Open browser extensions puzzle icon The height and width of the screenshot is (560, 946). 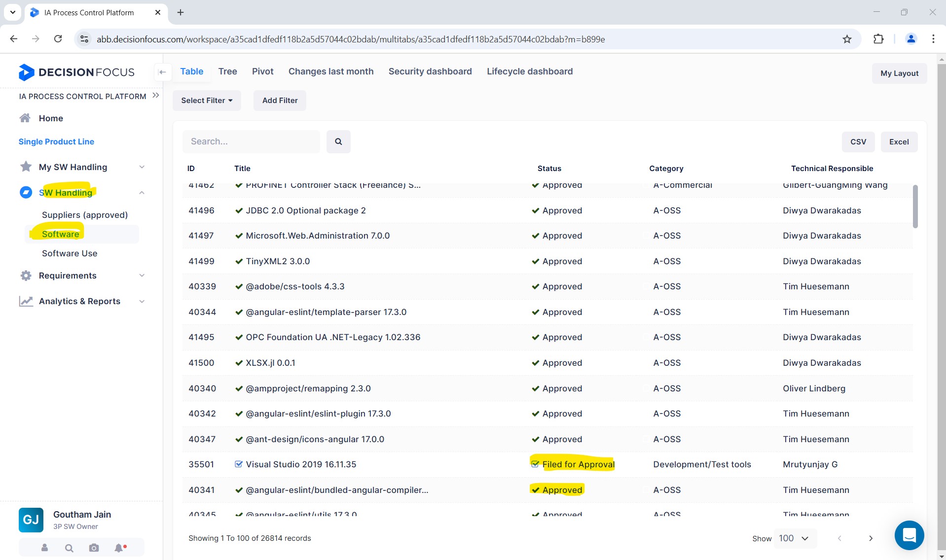pyautogui.click(x=878, y=39)
